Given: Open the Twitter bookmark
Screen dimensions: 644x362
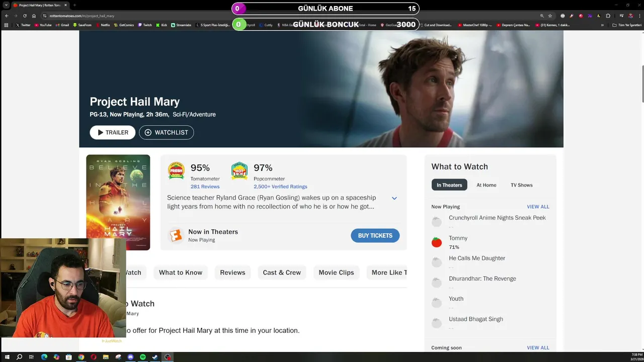Looking at the screenshot, I should tap(23, 25).
